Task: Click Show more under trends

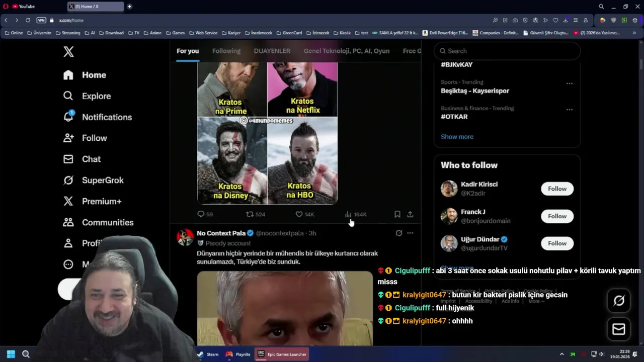Action: (x=457, y=137)
